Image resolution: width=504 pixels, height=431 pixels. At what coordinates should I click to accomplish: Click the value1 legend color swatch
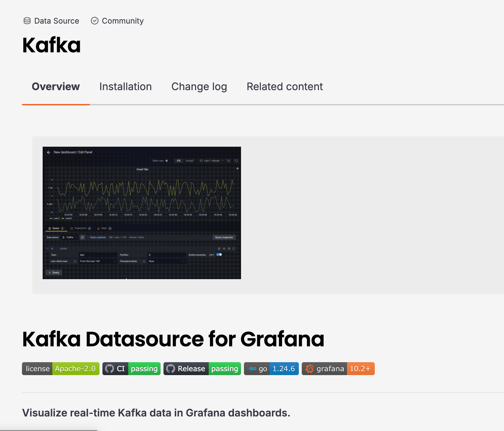tap(50, 218)
